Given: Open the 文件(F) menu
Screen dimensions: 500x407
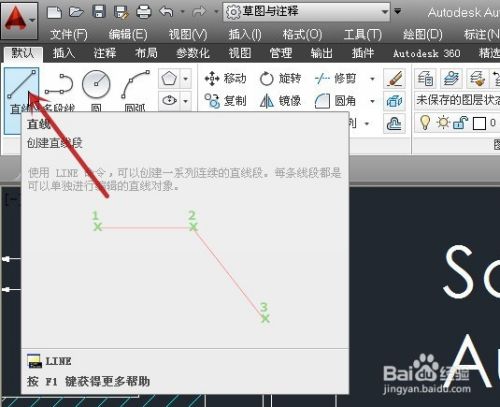Looking at the screenshot, I should 69,34.
